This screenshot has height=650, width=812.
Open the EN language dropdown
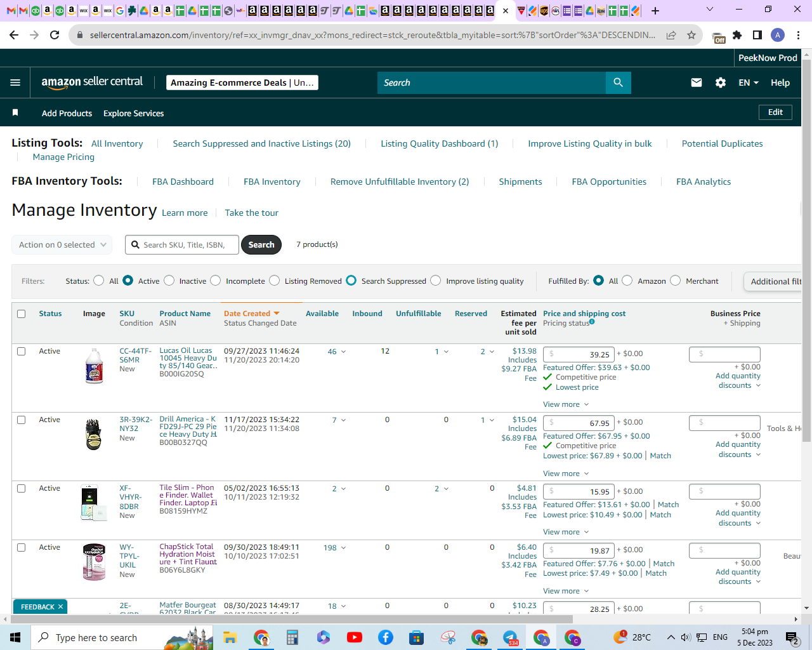tap(749, 83)
